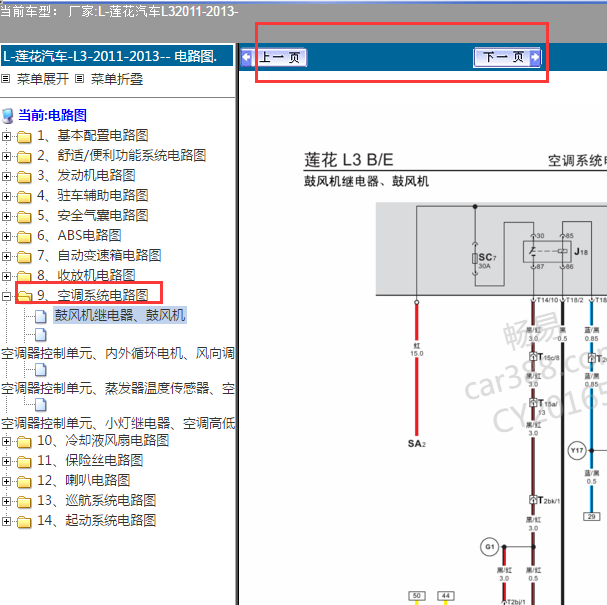
Task: Click folder icon of 4、驻车辅助电路图
Action: [24, 197]
